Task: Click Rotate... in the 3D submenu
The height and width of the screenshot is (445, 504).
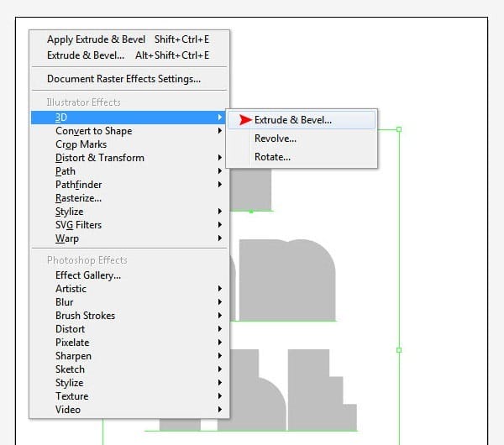Action: coord(272,157)
